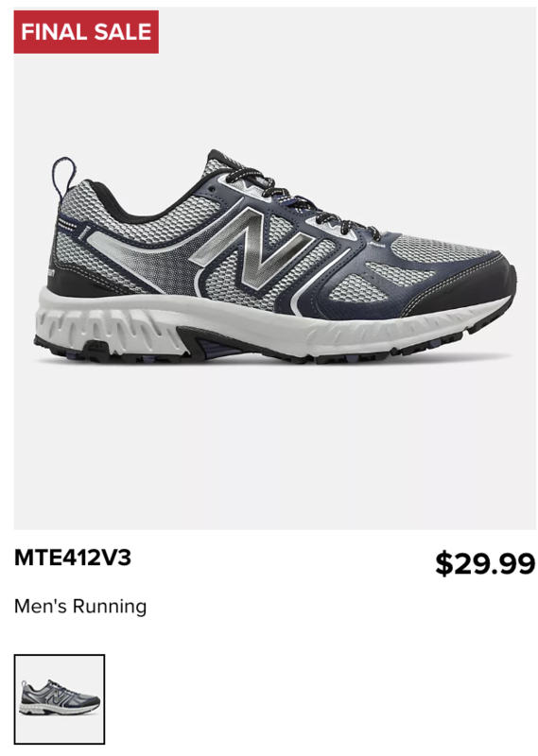Click the heel pull loop of the shoe
Screen dimensions: 538x756
pos(63,177)
